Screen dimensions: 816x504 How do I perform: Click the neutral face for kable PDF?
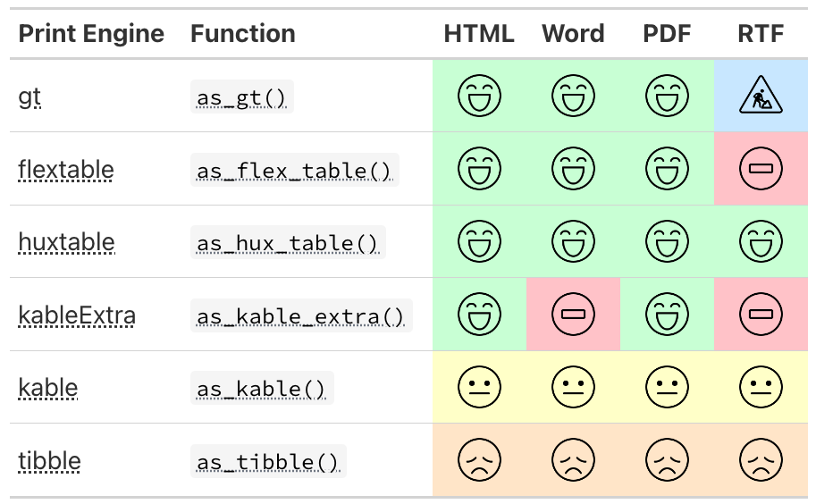pos(667,387)
